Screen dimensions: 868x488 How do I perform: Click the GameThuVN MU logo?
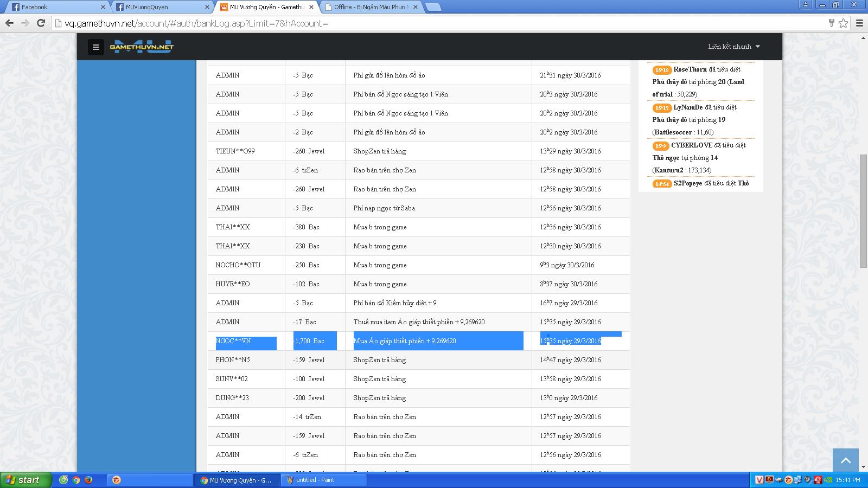[142, 47]
